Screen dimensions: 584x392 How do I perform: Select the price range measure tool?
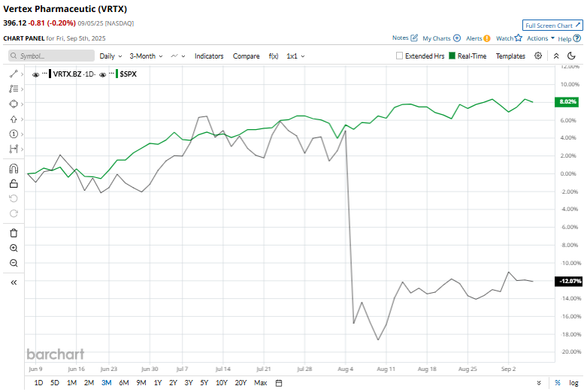(x=14, y=149)
